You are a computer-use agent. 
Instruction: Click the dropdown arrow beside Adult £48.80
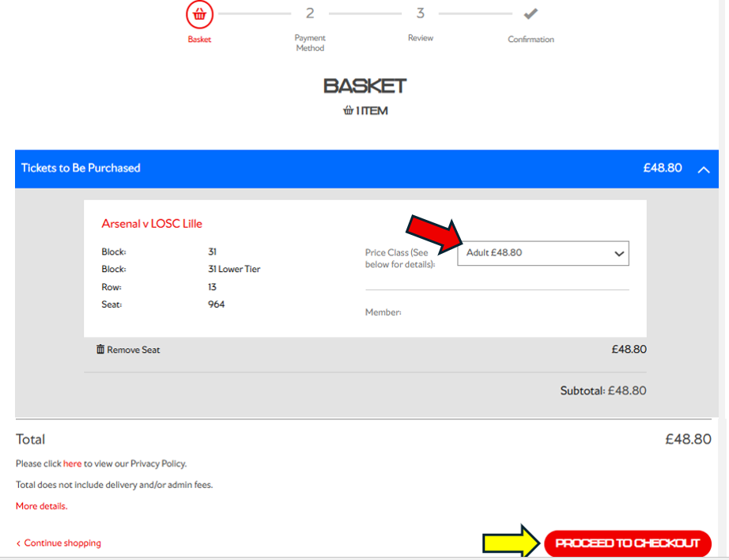pos(619,253)
